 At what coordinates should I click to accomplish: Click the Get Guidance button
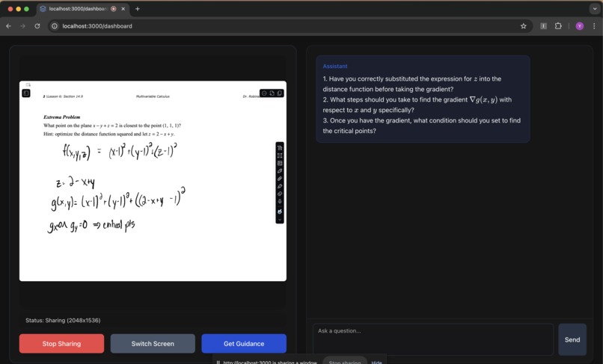coord(244,344)
